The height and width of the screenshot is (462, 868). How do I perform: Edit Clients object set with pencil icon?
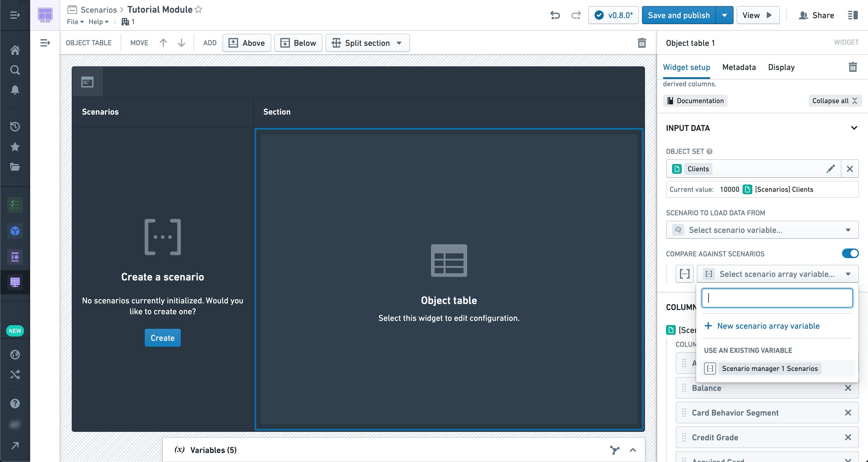point(831,169)
